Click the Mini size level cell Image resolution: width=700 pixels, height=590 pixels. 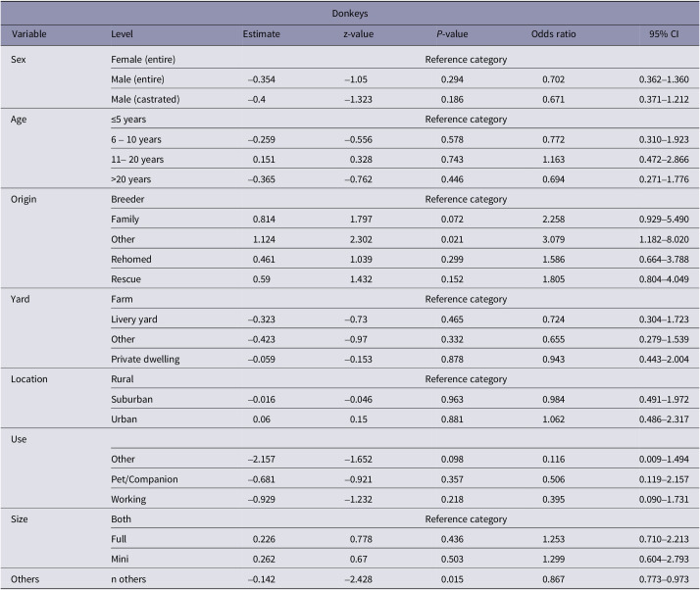pyautogui.click(x=120, y=560)
